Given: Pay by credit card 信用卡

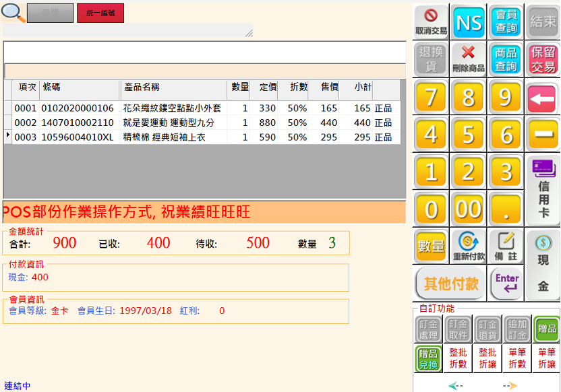Looking at the screenshot, I should click(x=543, y=190).
